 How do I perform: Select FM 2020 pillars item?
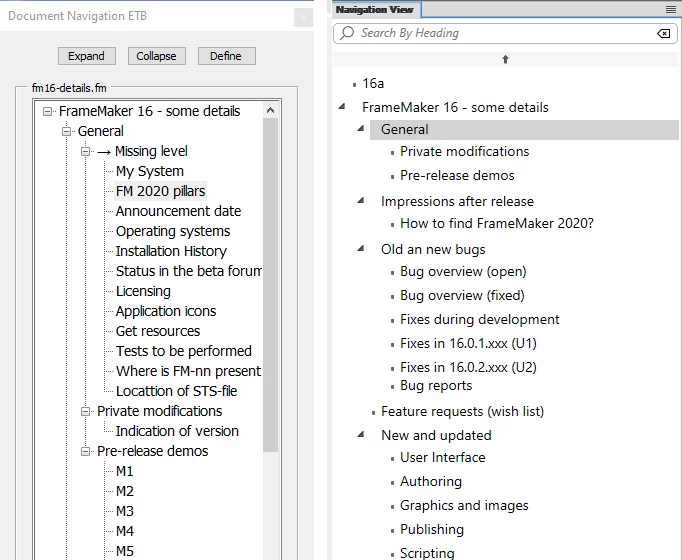[x=160, y=191]
